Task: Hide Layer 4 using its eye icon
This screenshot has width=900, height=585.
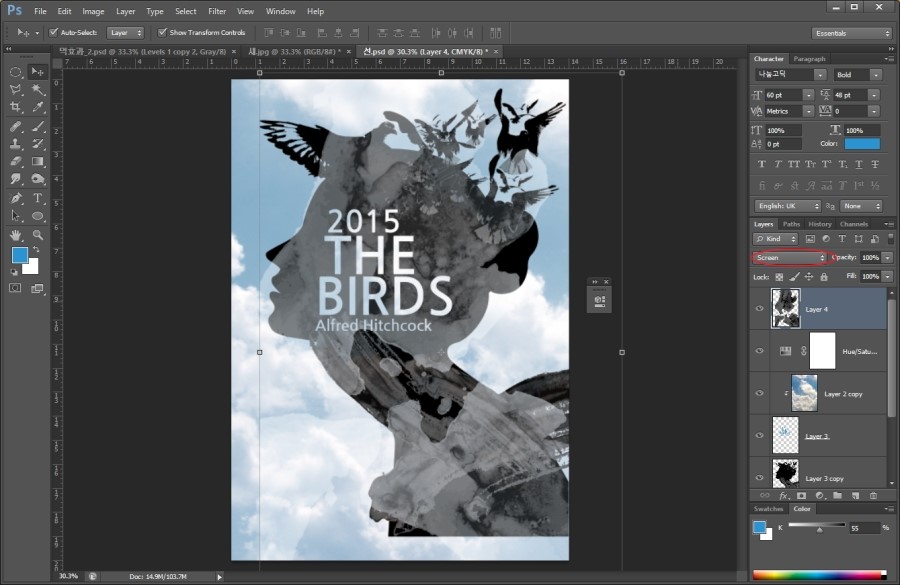Action: point(759,309)
